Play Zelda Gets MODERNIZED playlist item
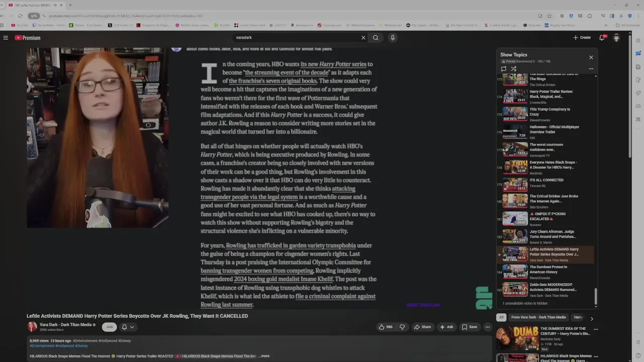Viewport: 644px width, 362px height. [546, 289]
